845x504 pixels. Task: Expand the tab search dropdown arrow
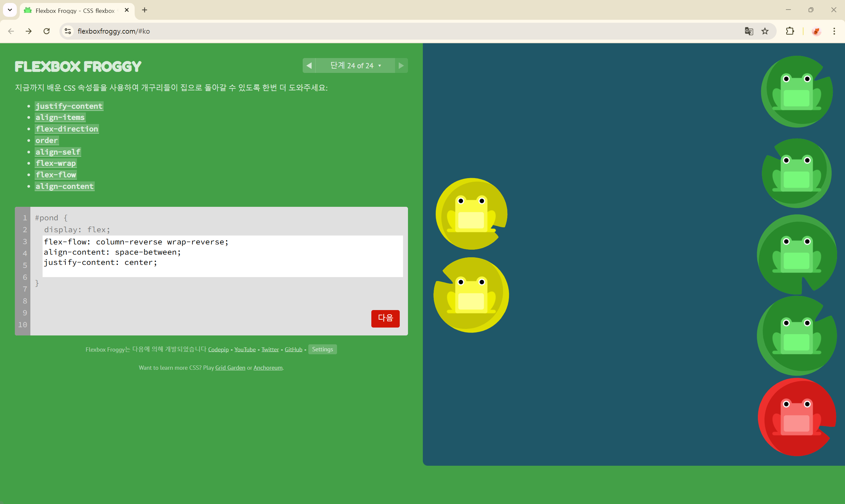pyautogui.click(x=10, y=10)
